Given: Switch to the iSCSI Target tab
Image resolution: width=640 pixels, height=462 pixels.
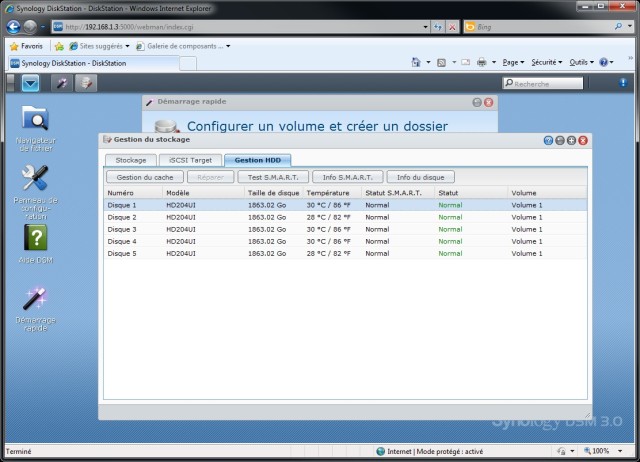Looking at the screenshot, I should tap(191, 160).
